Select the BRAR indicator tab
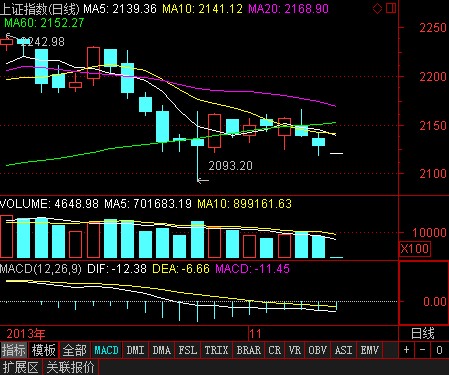This screenshot has width=449, height=375. 249,350
